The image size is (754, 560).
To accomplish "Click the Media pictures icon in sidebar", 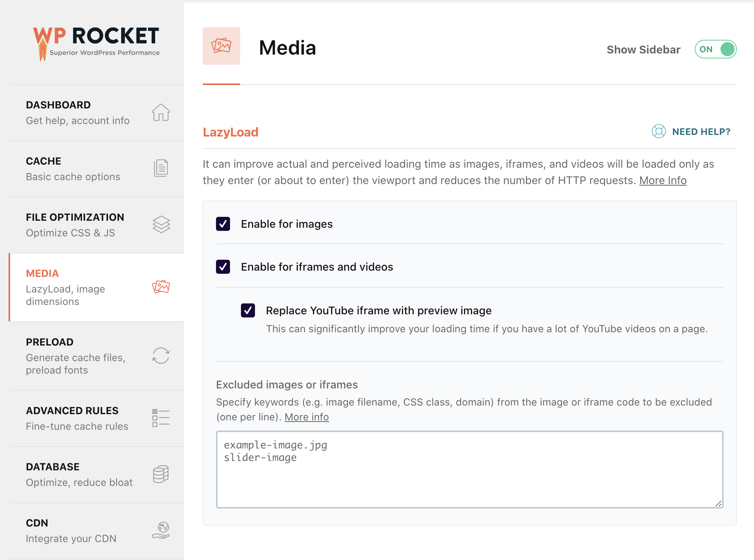I will click(x=161, y=287).
